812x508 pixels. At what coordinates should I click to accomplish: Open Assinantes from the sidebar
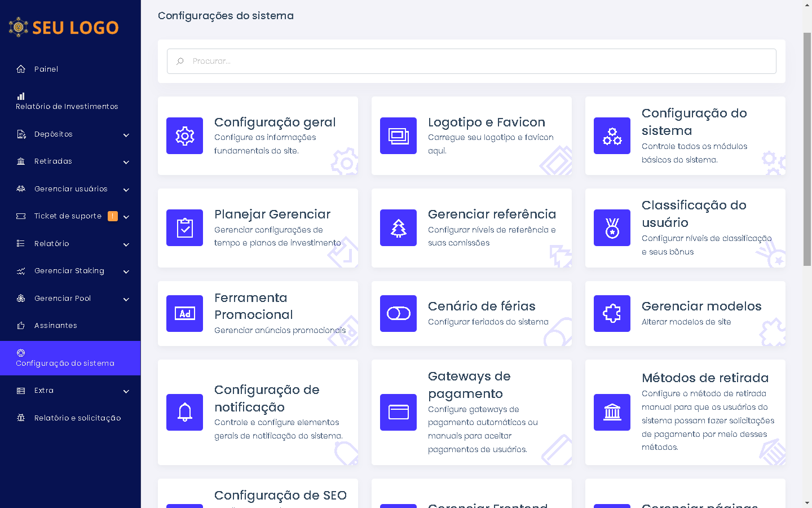(55, 326)
